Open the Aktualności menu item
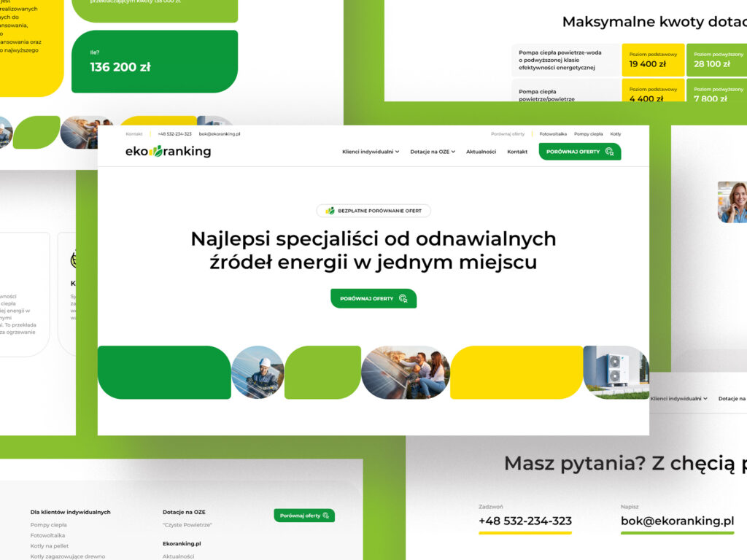This screenshot has width=747, height=560. (481, 152)
